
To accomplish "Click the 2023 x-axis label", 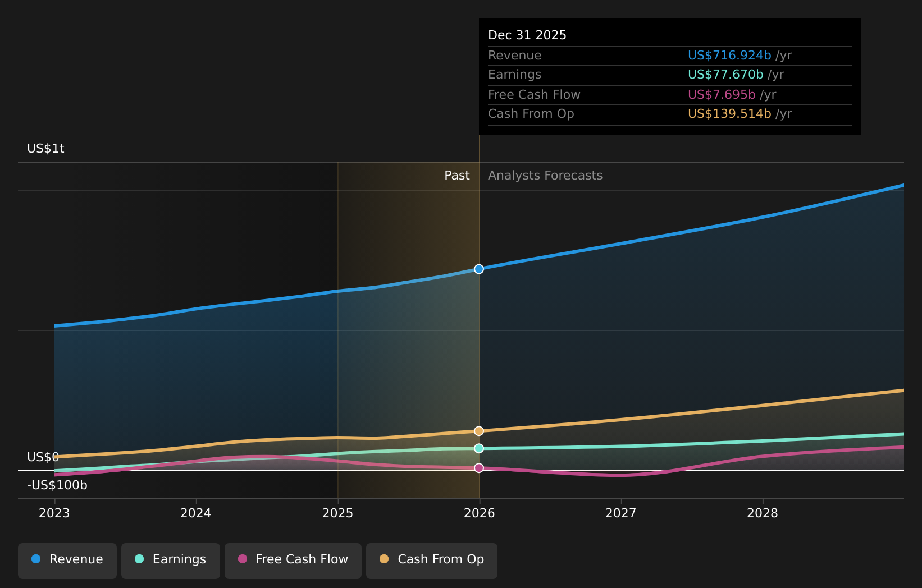I will click(54, 513).
